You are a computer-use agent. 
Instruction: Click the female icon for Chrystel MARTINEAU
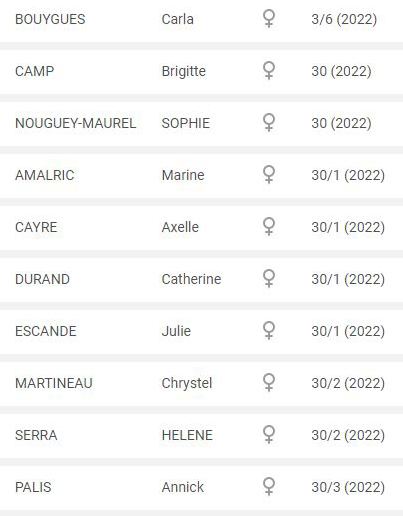tap(269, 382)
